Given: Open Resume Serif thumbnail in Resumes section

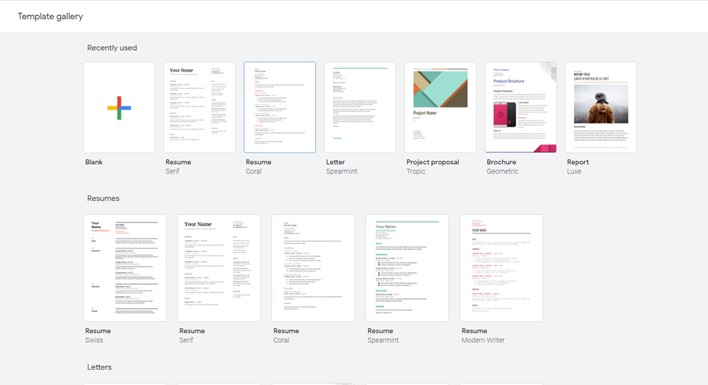Looking at the screenshot, I should click(219, 268).
